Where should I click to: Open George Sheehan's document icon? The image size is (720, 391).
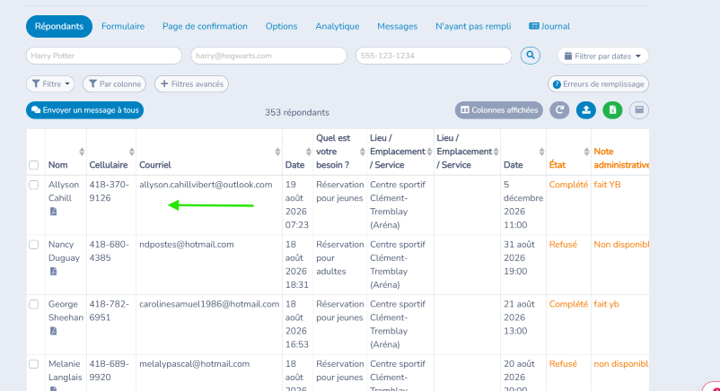(x=53, y=331)
